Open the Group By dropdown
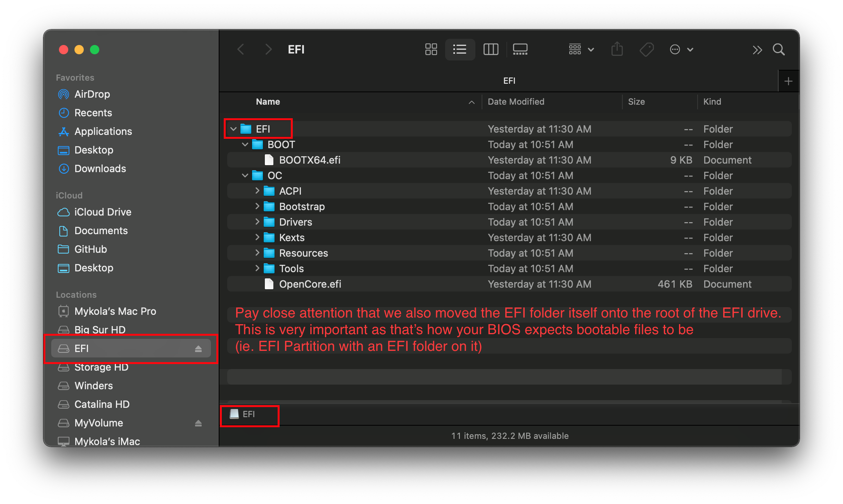The width and height of the screenshot is (843, 504). click(581, 49)
